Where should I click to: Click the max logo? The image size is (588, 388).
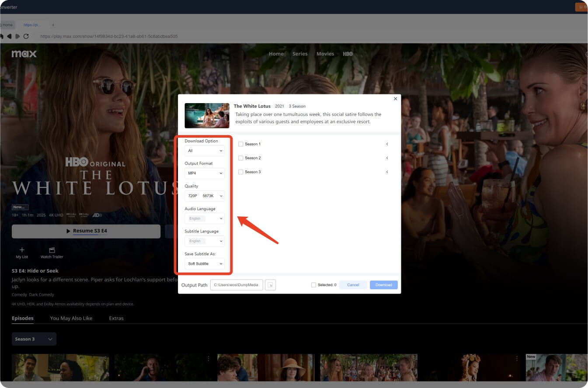[24, 54]
